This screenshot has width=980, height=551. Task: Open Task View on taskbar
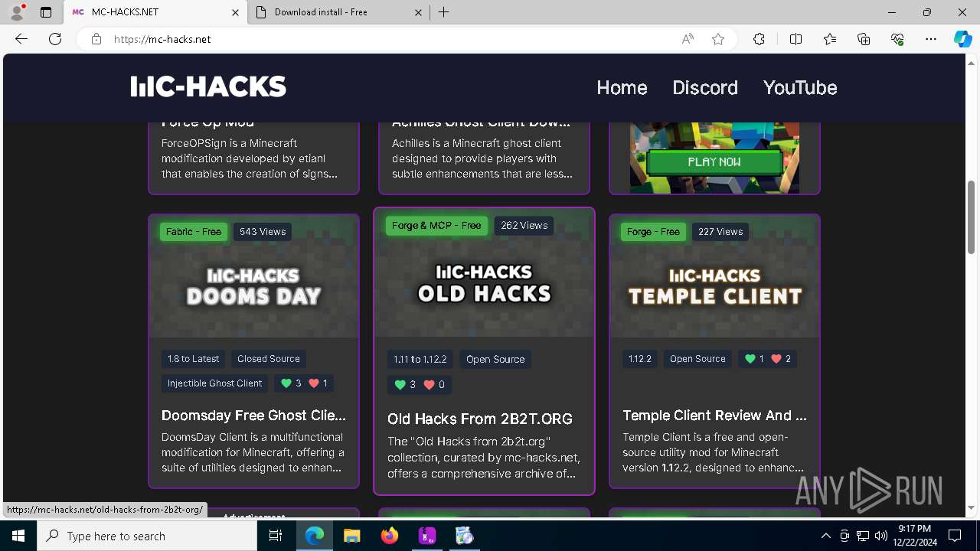276,536
